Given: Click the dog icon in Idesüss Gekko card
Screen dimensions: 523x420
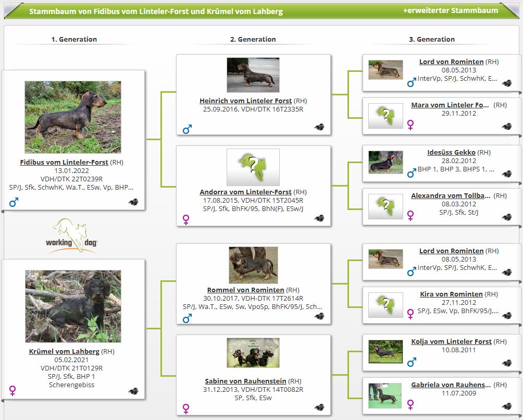Looking at the screenshot, I should [506, 171].
